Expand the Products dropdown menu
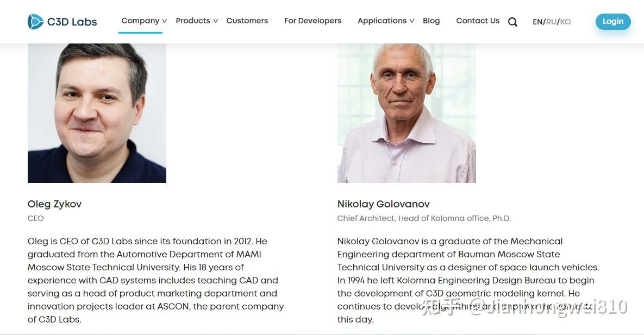Viewport: 644px width, 335px height. tap(193, 21)
